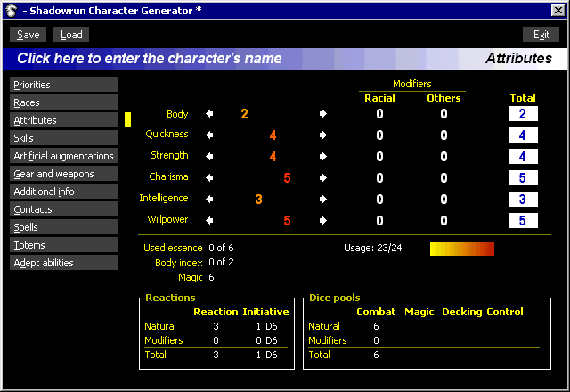
Task: Click the Shadowrun app icon in the title bar
Action: [12, 11]
